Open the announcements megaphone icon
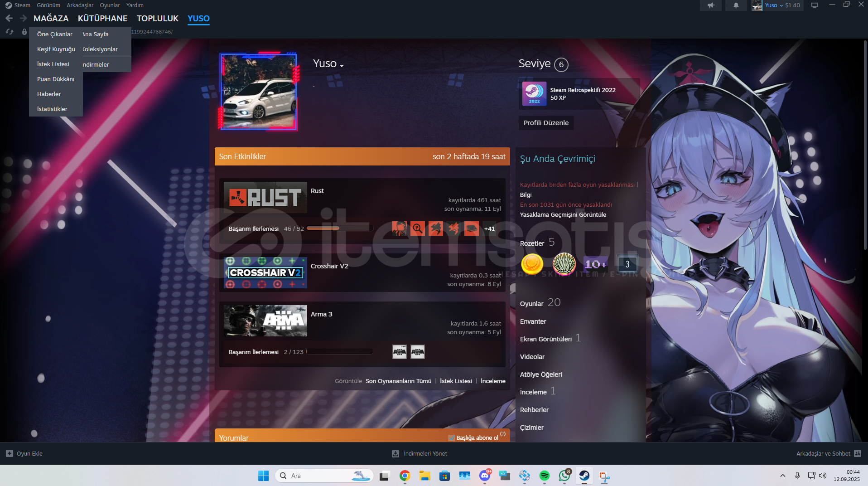Viewport: 868px width, 486px height. [x=711, y=5]
